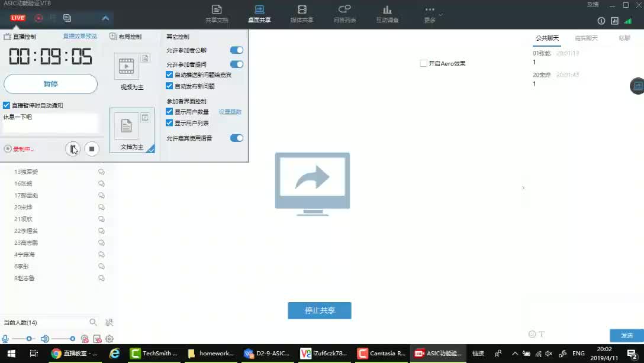The image size is (644, 363).
Task: Expand the 更多 more menu
Action: click(430, 14)
